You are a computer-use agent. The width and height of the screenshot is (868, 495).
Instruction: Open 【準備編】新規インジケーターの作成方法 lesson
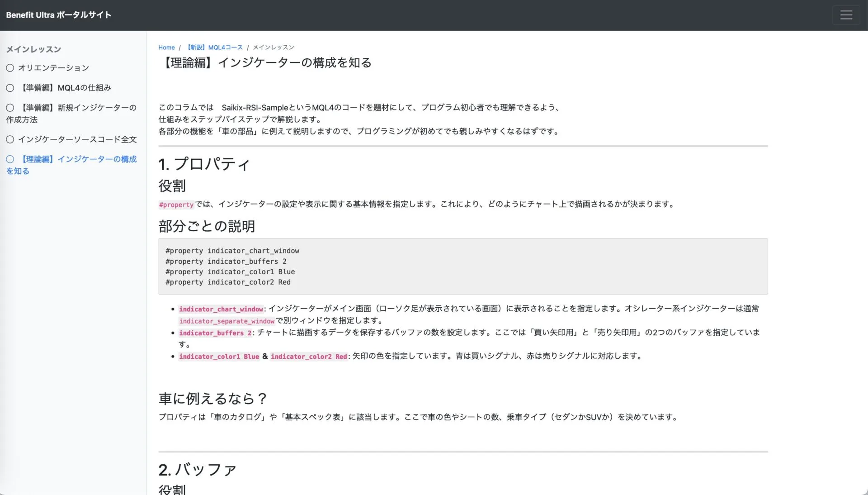click(78, 108)
